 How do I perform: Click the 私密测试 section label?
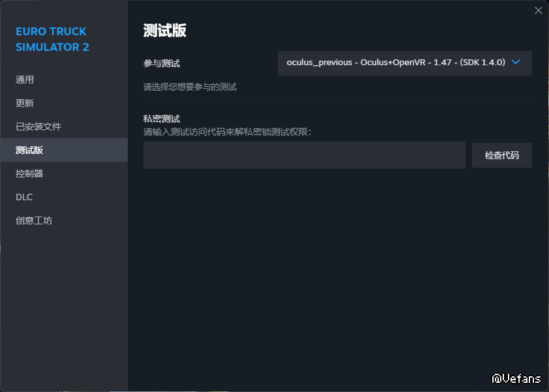pyautogui.click(x=162, y=119)
